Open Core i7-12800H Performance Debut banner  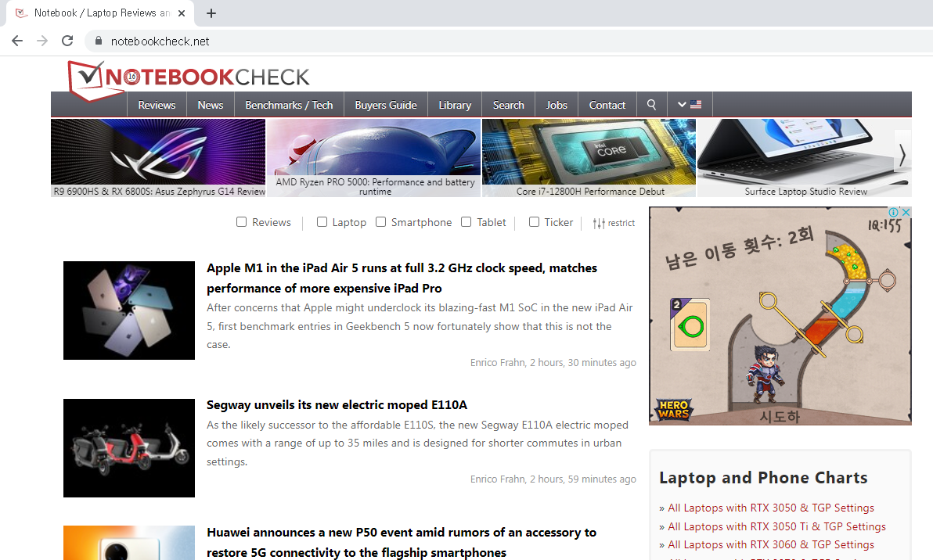589,157
